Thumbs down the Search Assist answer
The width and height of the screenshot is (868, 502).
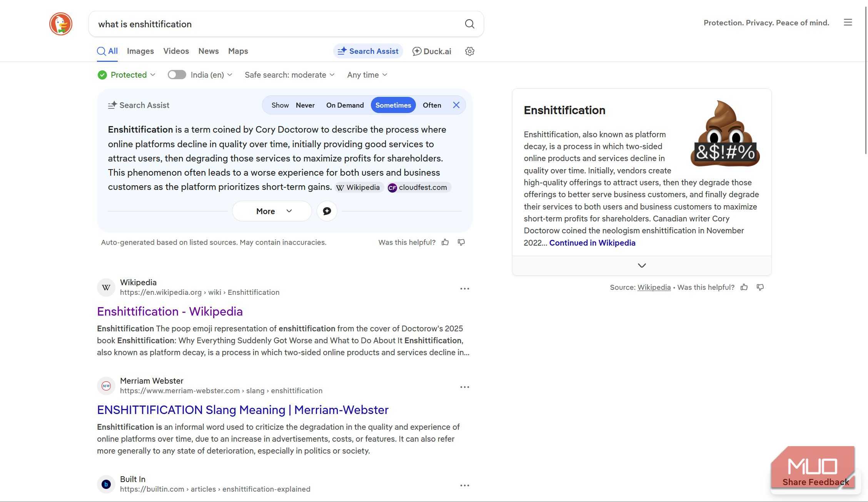[x=461, y=242]
